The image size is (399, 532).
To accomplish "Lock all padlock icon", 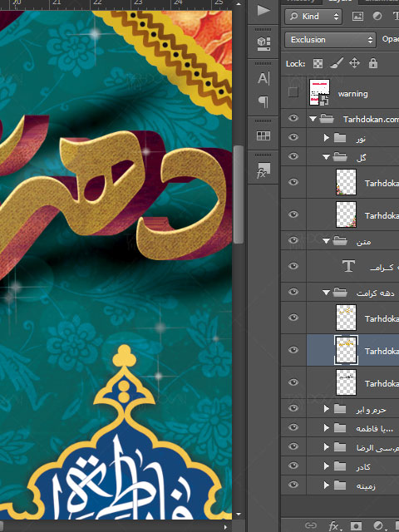I will [x=373, y=63].
